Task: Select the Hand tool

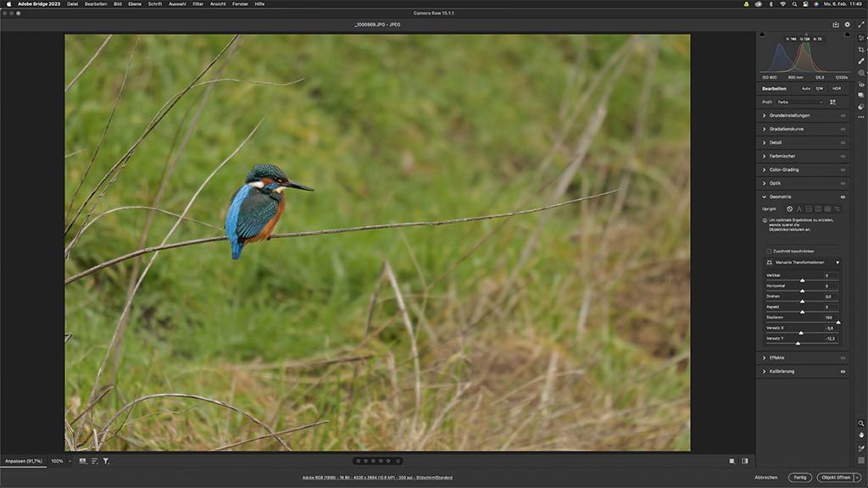Action: click(861, 435)
